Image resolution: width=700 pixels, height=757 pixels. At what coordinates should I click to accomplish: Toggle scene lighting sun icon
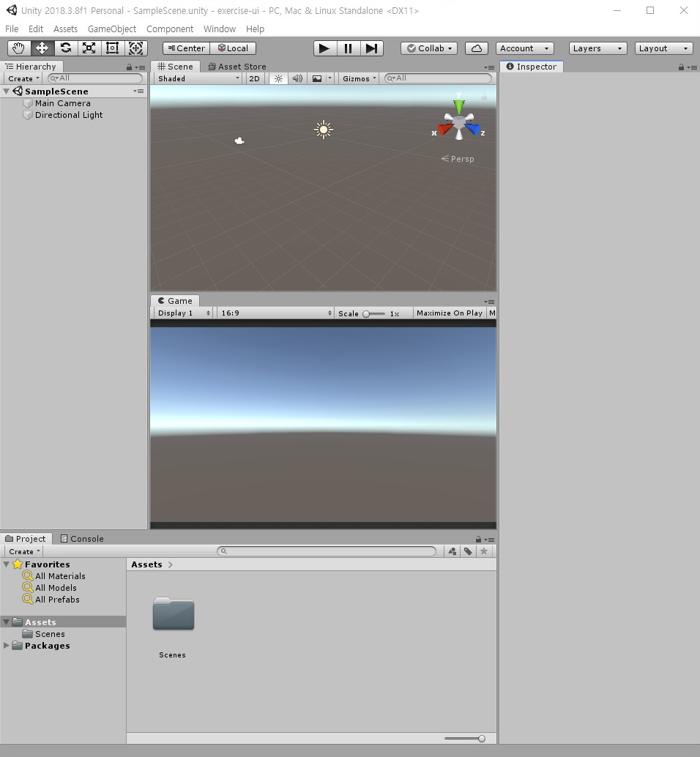pyautogui.click(x=278, y=78)
